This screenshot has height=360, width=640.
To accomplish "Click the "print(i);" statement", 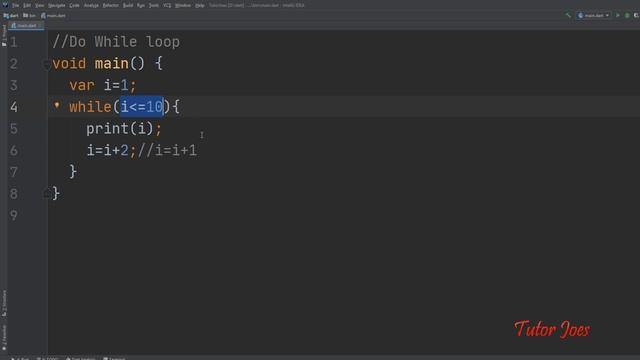I will [x=124, y=129].
